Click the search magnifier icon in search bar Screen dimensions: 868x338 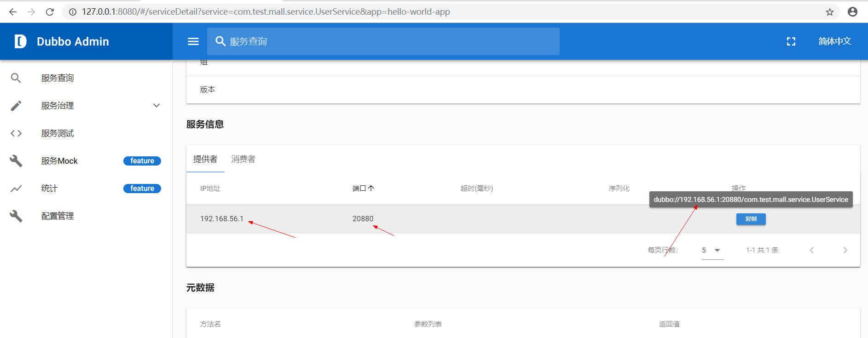click(220, 41)
